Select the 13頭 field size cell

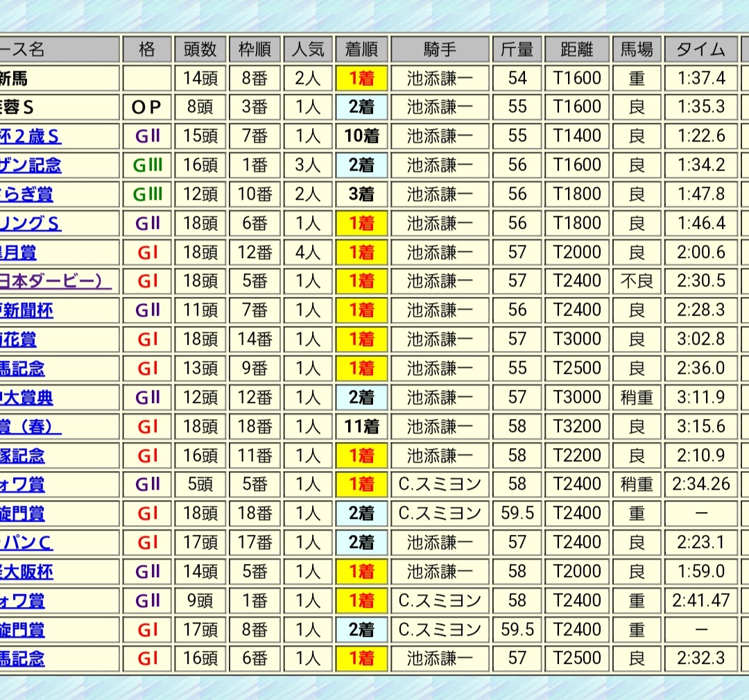[200, 368]
